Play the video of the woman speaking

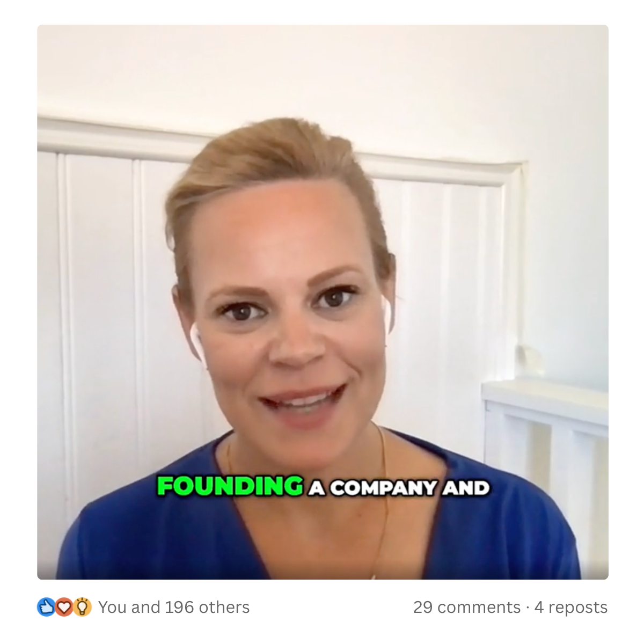pyautogui.click(x=323, y=302)
